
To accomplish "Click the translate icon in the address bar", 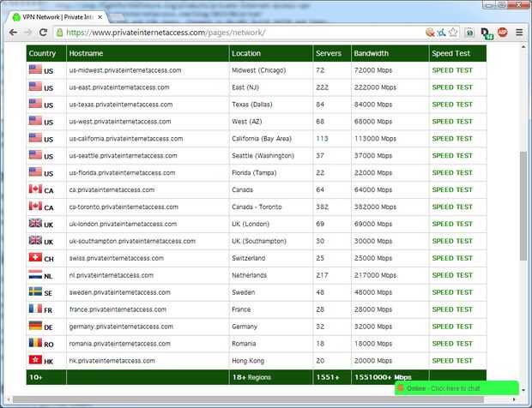I will coord(441,33).
